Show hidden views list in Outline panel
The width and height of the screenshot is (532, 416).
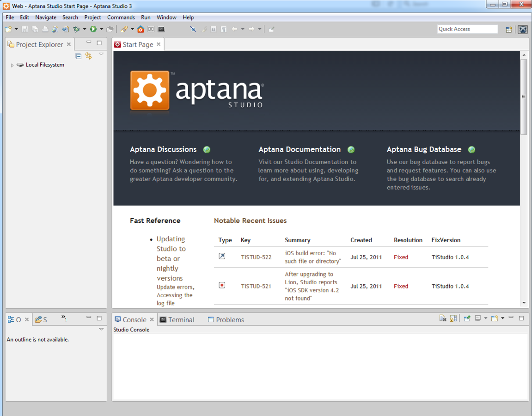[64, 318]
